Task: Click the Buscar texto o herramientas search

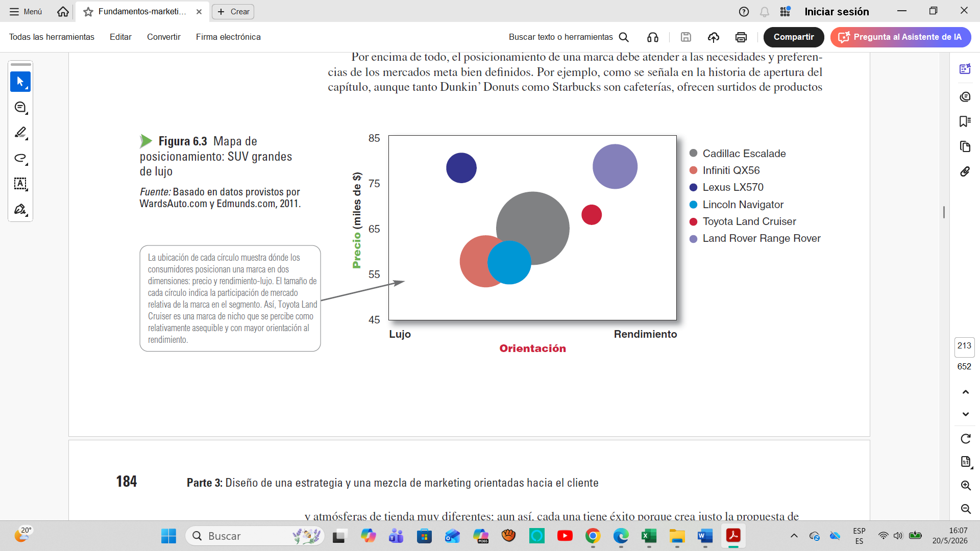Action: (569, 37)
